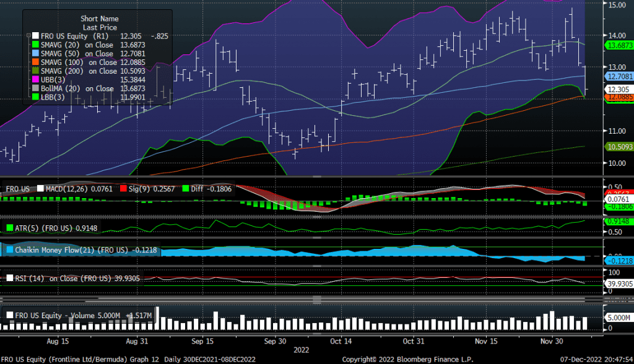The image size is (634, 364).
Task: Select the blue Chaikin Money Flow swatch
Action: (10, 250)
